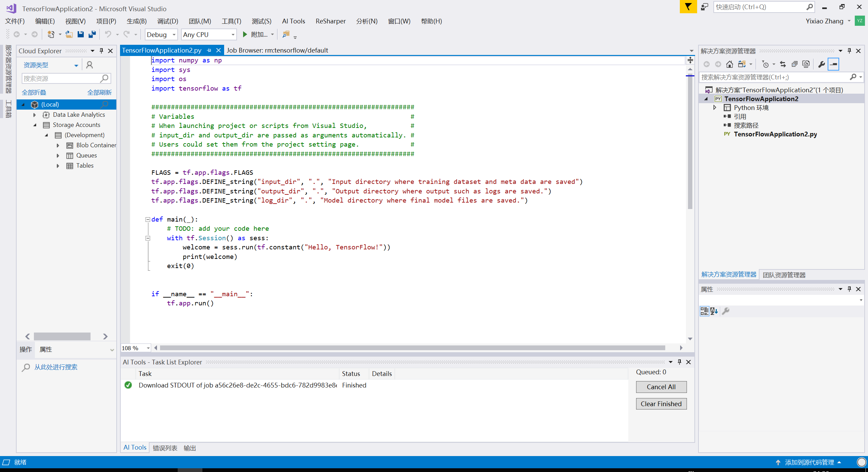Click the Show All Files icon
This screenshot has width=868, height=472.
806,64
